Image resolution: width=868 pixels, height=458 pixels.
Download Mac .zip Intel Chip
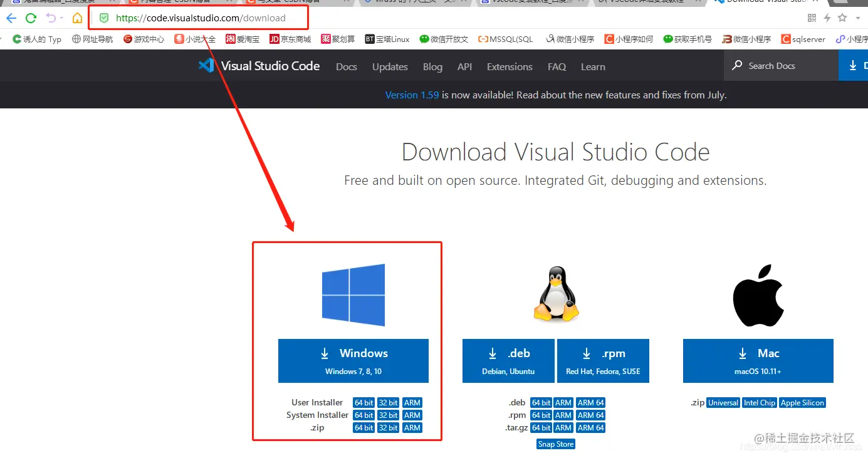[x=760, y=403]
